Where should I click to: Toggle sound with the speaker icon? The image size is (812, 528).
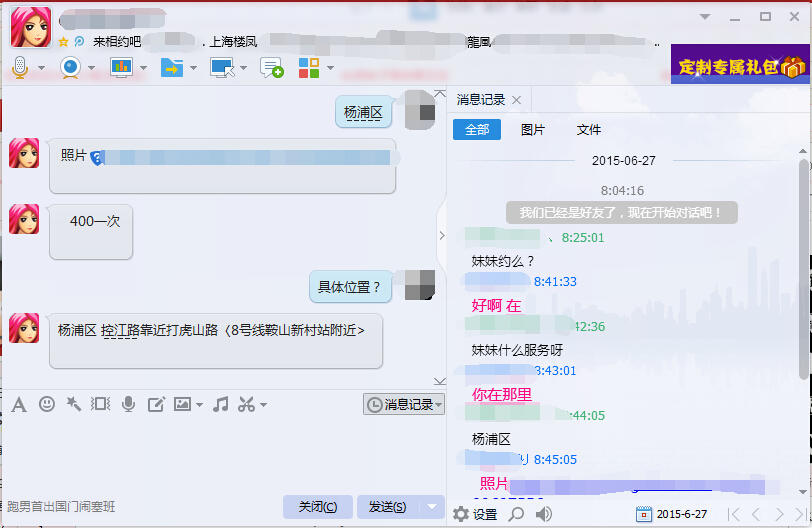[544, 514]
